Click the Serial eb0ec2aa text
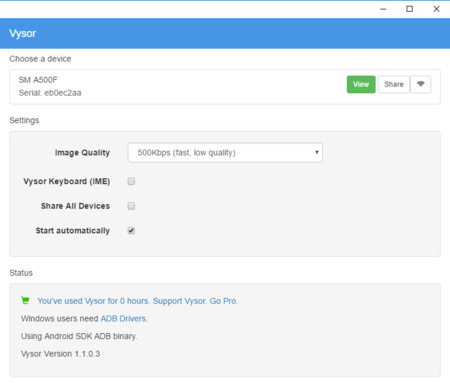This screenshot has width=450, height=383. click(x=50, y=93)
